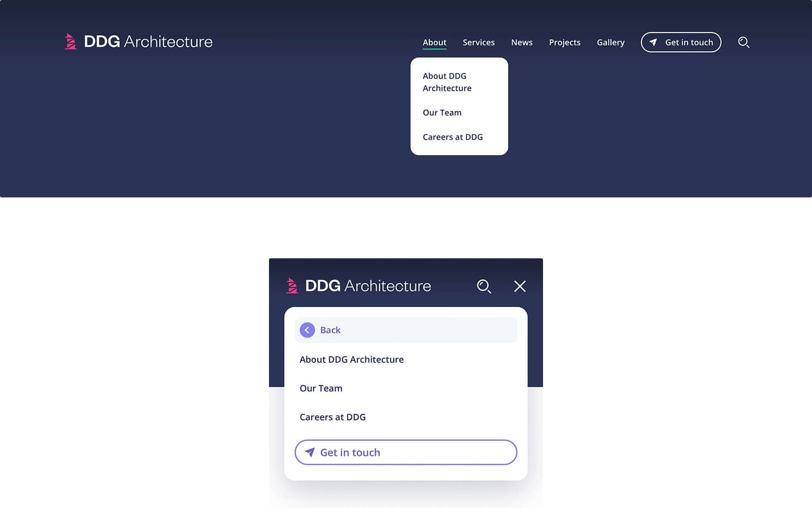Screen dimensions: 812x508
Task: Go back with the mobile Back button
Action: click(405, 330)
